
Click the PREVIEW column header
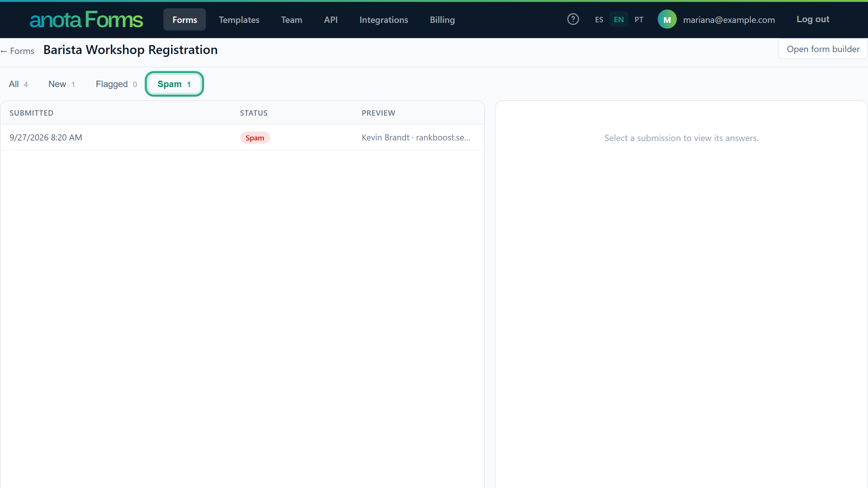point(378,113)
